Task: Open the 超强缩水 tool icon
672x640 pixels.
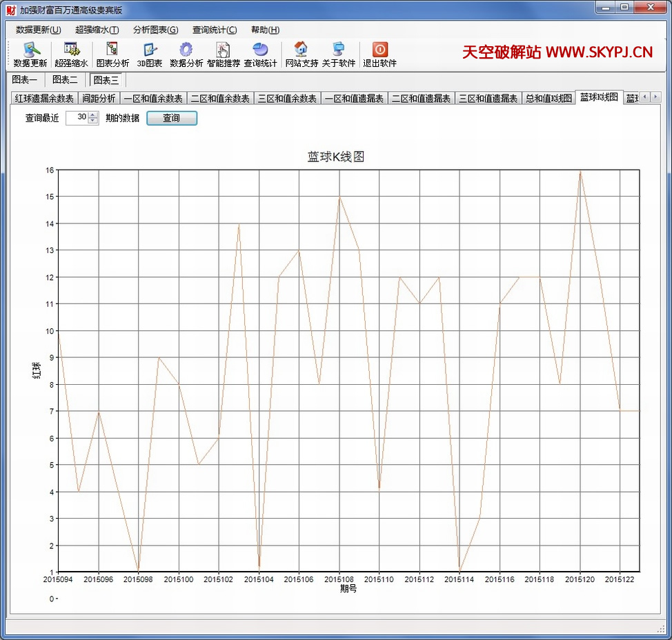Action: click(x=71, y=50)
